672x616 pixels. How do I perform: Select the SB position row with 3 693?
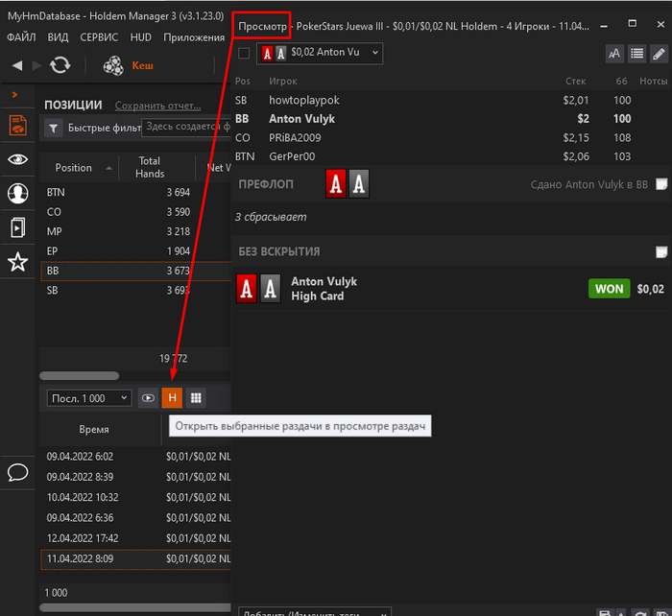click(135, 291)
